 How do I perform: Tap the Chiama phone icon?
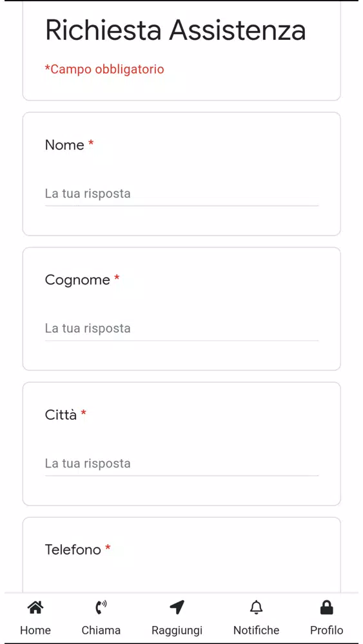click(x=101, y=607)
